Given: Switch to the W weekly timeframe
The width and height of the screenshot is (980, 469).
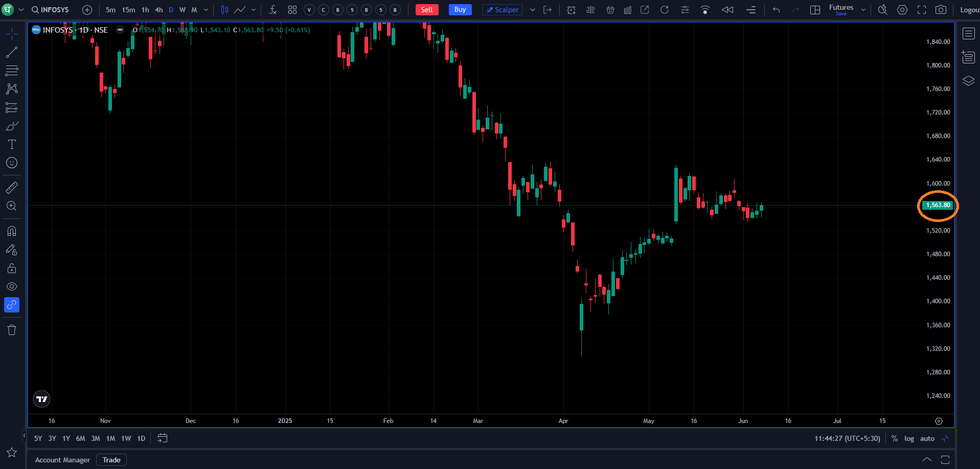Looking at the screenshot, I should [x=183, y=10].
